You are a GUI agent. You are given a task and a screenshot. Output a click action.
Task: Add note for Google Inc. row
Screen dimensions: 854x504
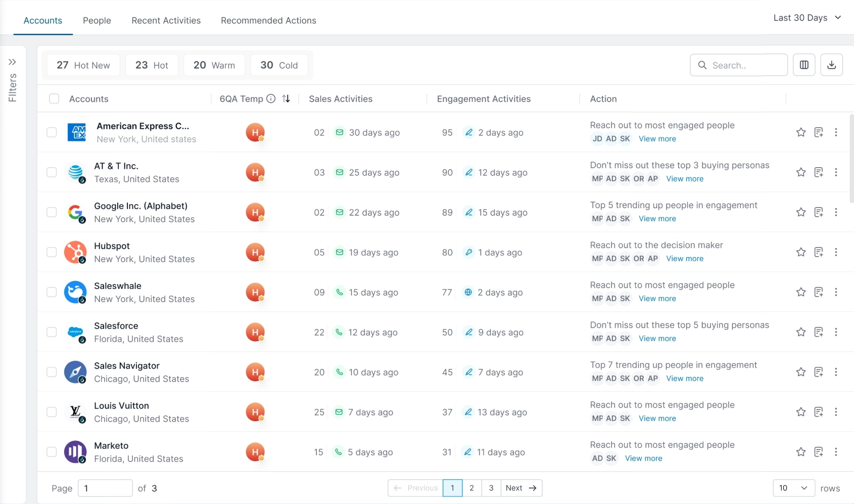(819, 212)
